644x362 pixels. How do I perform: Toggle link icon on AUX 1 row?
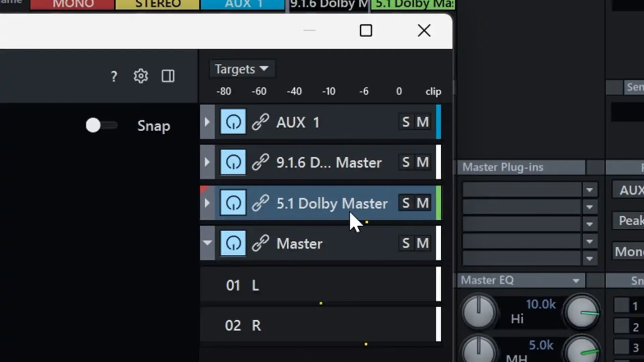click(260, 122)
